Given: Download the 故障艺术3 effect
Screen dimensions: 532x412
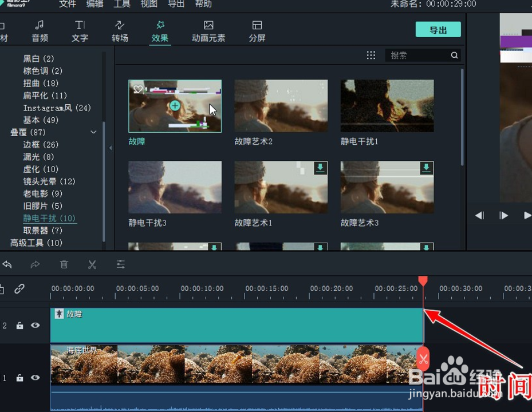Looking at the screenshot, I should (x=427, y=168).
